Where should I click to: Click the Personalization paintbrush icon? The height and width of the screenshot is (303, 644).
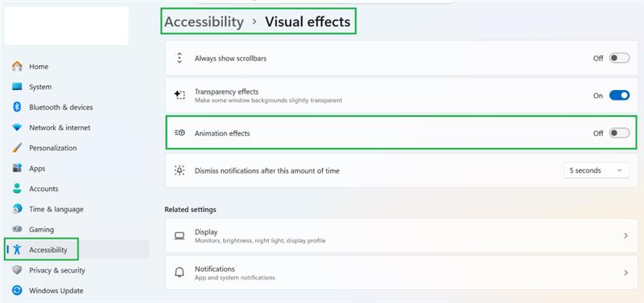click(17, 148)
